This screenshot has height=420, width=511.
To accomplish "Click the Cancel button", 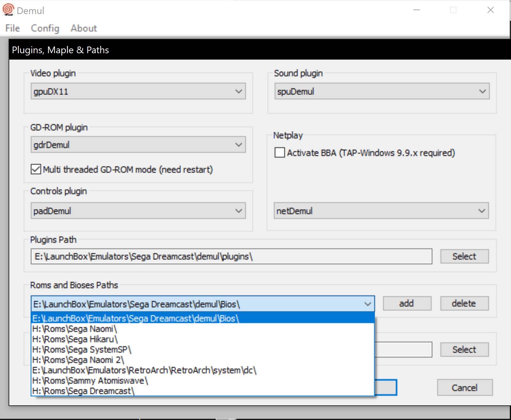I will pyautogui.click(x=465, y=387).
